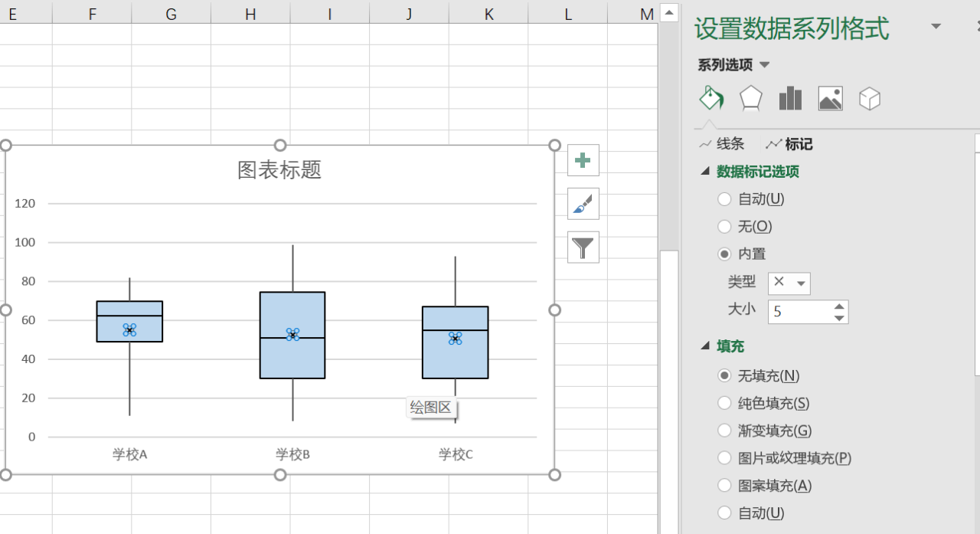Open the 3-D cube tab icon
Screen dimensions: 980x534
click(870, 99)
